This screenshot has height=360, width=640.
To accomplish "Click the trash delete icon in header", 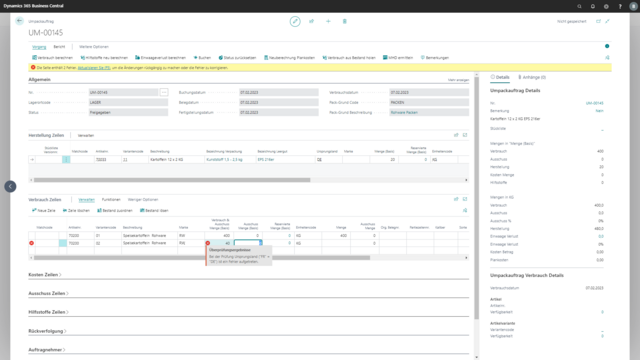I will point(344,21).
